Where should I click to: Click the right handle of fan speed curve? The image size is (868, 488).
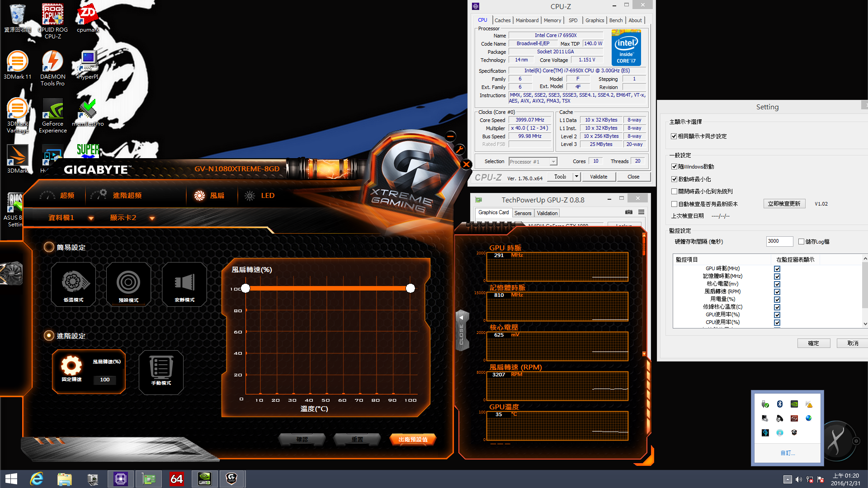[x=410, y=288]
